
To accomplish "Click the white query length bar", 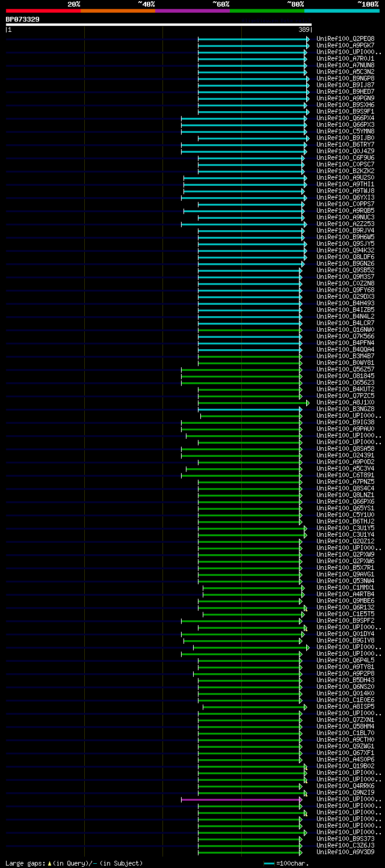I will 159,25.
